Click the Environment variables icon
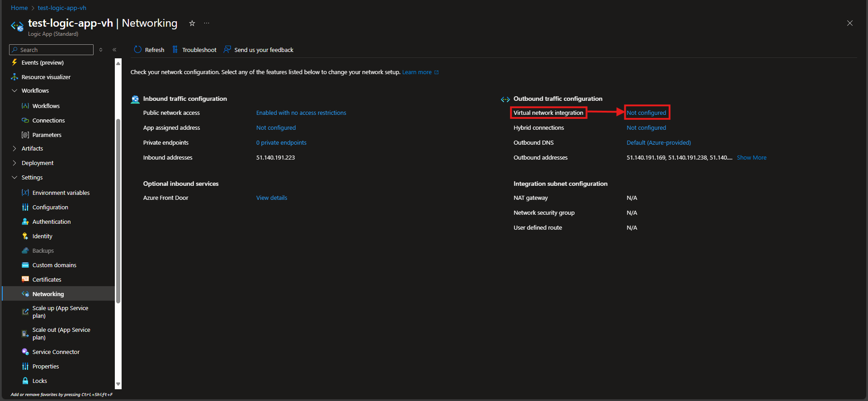The height and width of the screenshot is (401, 868). point(25,193)
